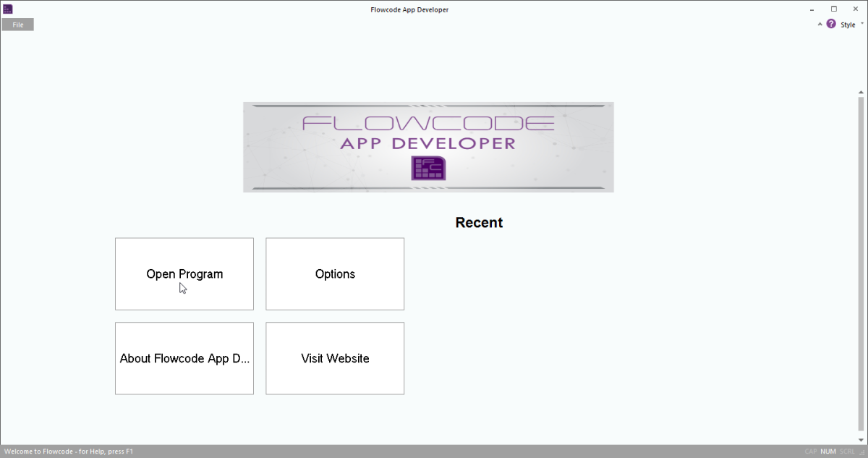Open the Style dropdown
The image size is (868, 458).
(846, 24)
